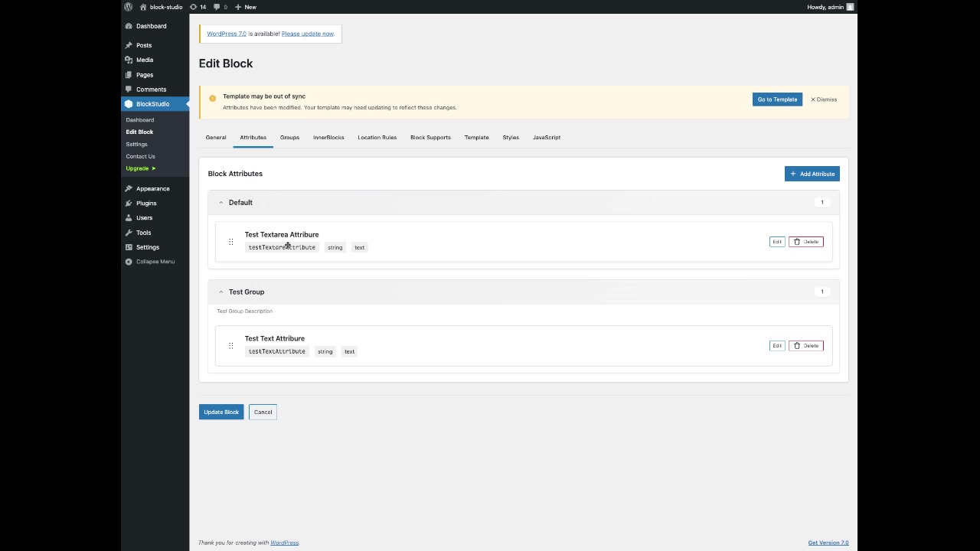
Task: Switch to the Template tab
Action: 476,138
